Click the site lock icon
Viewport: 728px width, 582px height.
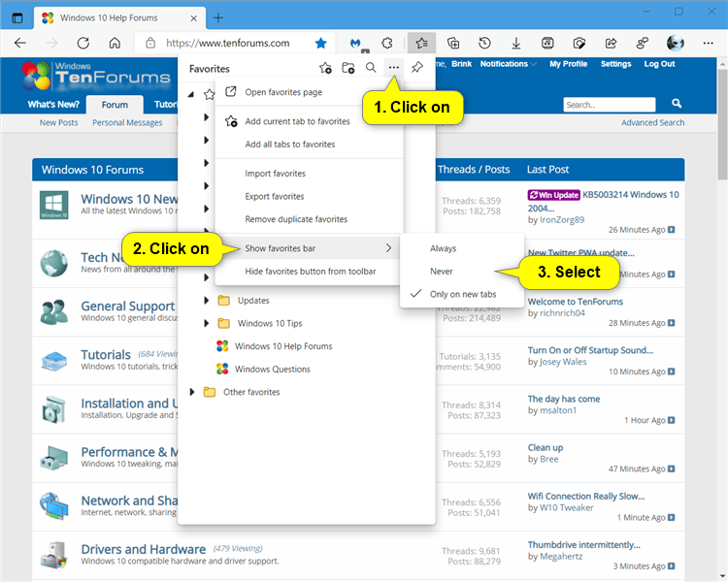(150, 43)
